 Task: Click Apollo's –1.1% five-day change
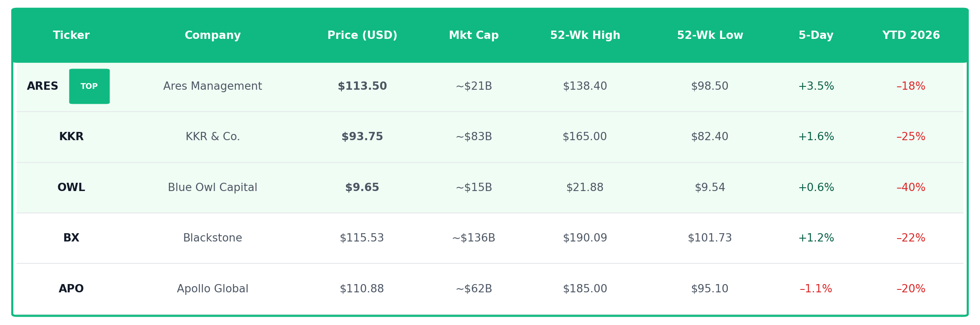(816, 289)
